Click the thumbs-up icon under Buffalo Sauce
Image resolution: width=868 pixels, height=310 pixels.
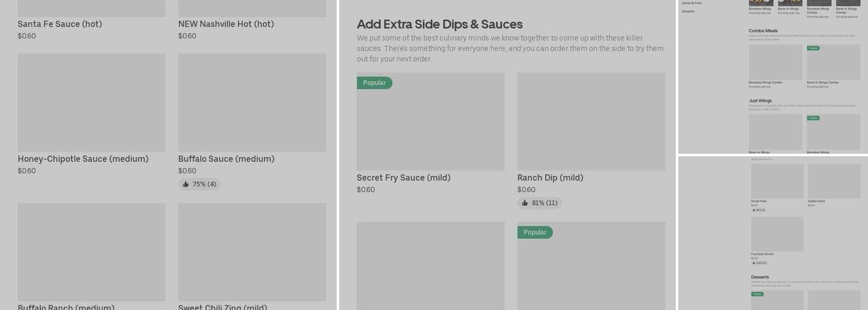pyautogui.click(x=185, y=184)
